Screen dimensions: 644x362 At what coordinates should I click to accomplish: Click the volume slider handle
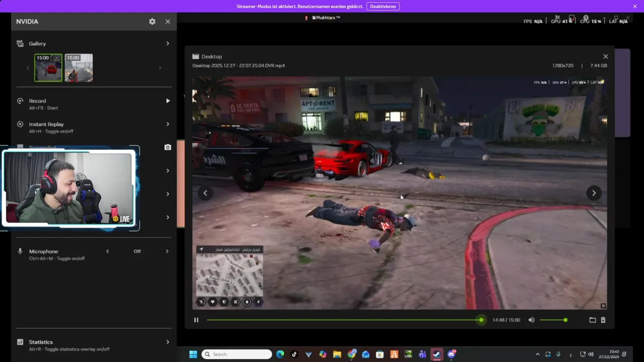click(x=566, y=320)
